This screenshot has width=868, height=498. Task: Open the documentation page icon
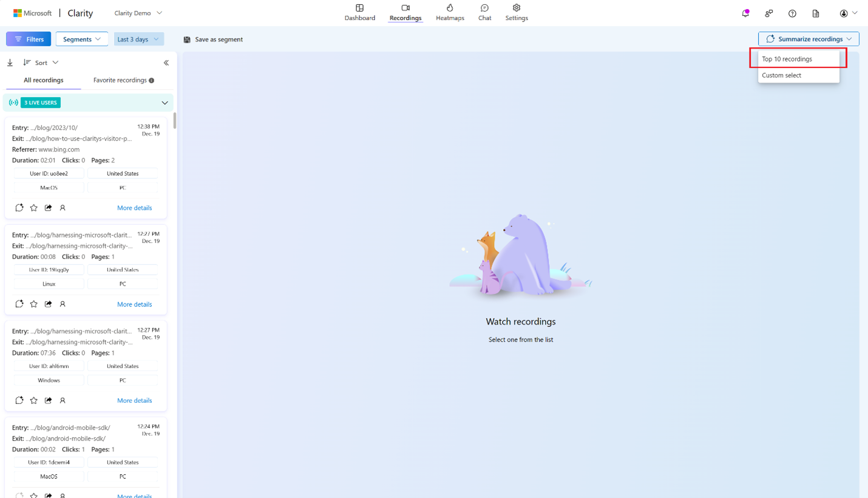point(816,13)
